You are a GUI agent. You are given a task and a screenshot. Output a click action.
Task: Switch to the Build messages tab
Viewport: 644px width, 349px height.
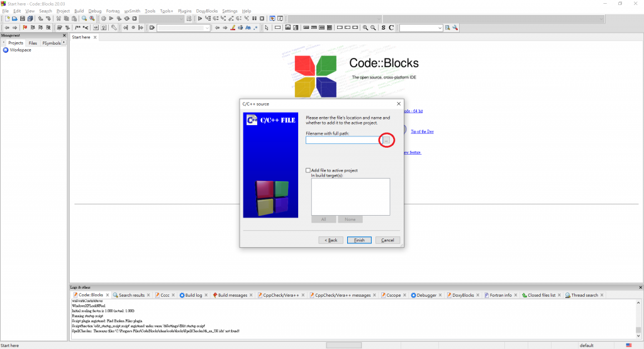coord(232,295)
